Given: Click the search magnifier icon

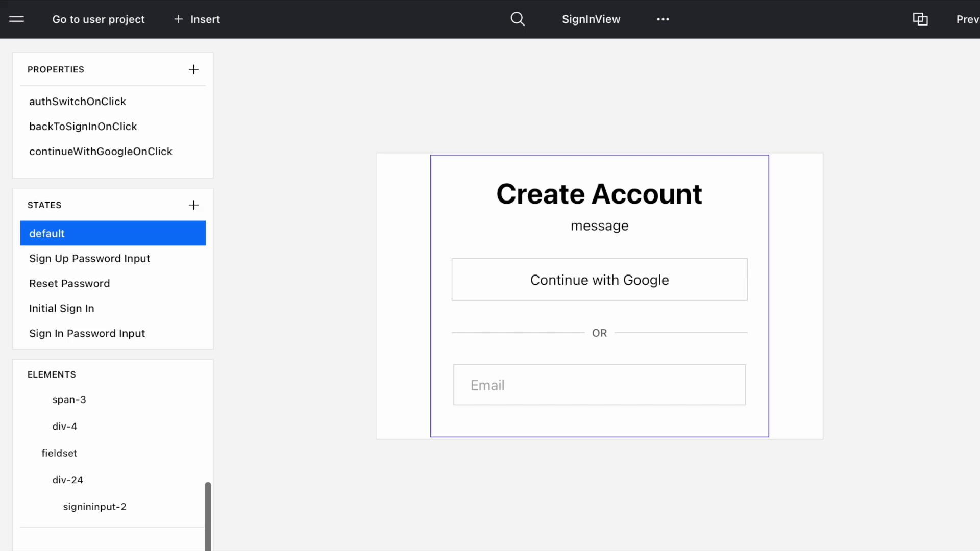Looking at the screenshot, I should coord(518,19).
